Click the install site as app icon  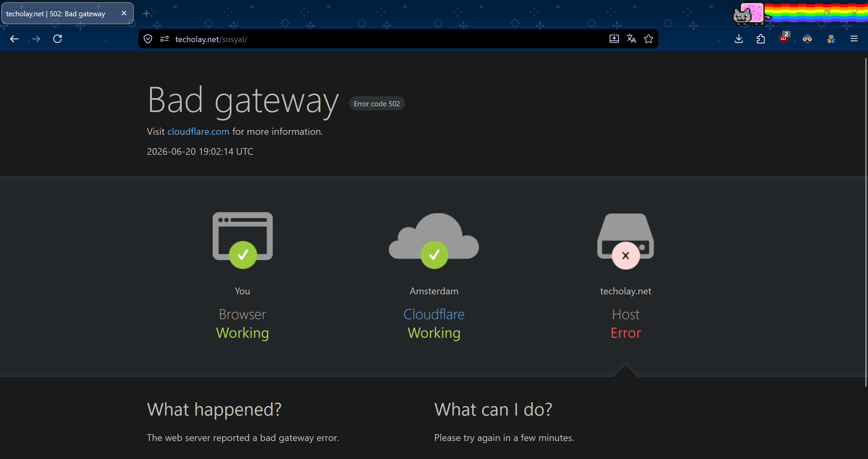[614, 39]
